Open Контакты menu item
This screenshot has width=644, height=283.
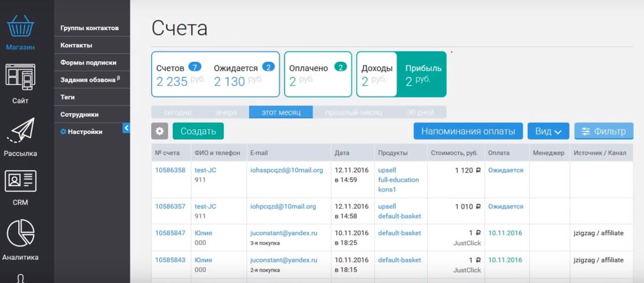76,45
